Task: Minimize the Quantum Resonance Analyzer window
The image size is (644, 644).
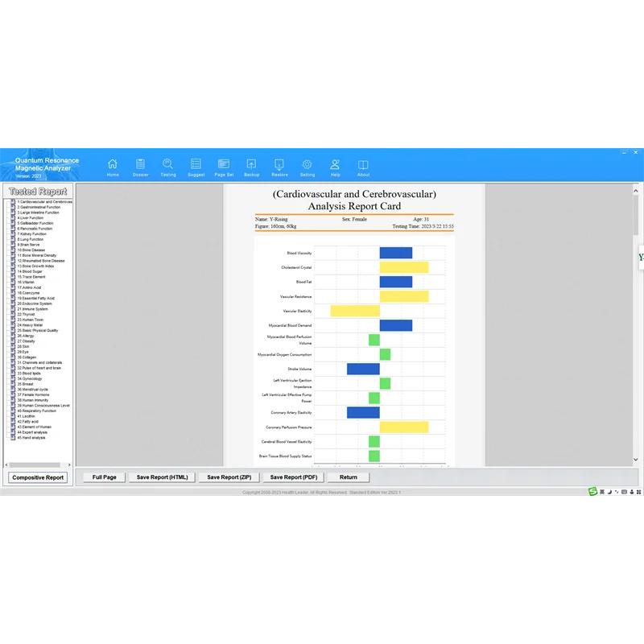Action: 625,152
